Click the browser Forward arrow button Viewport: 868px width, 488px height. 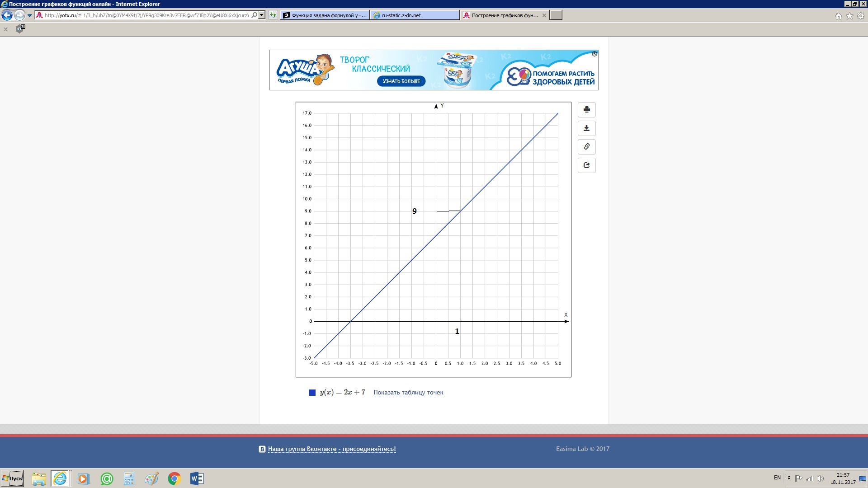pyautogui.click(x=19, y=15)
